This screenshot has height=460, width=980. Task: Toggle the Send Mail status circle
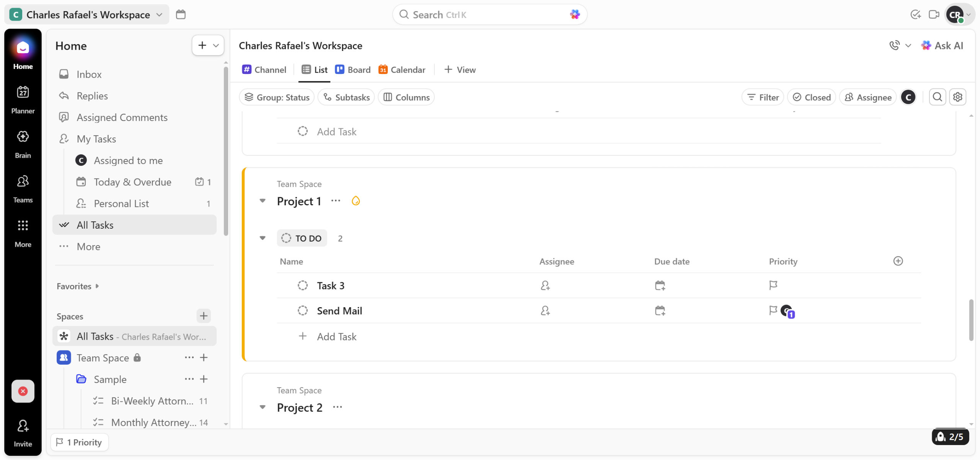tap(302, 311)
